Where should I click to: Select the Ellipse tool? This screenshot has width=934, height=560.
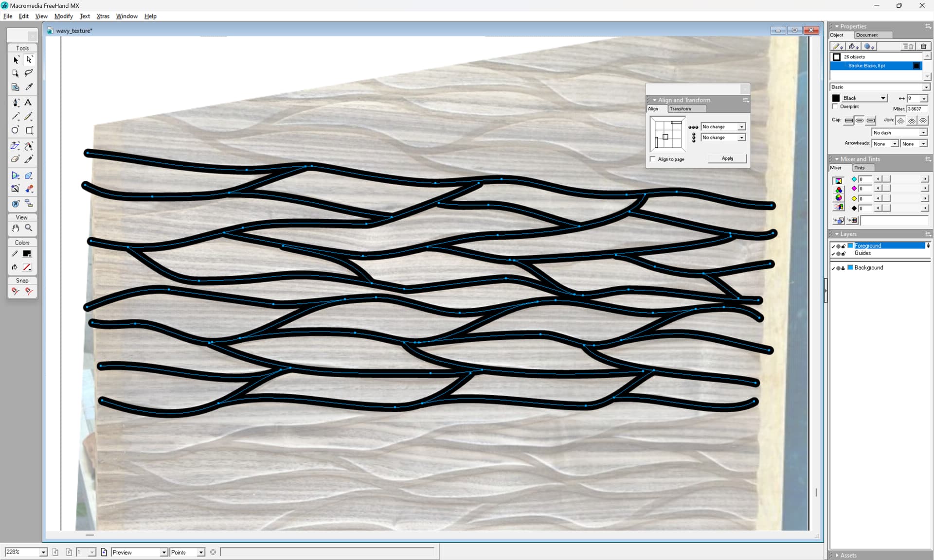16,130
